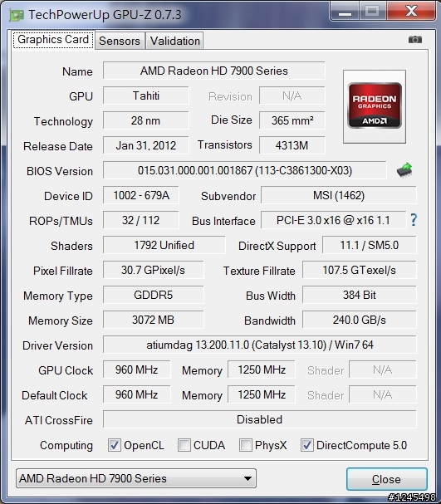Viewport: 441px width, 504px height.
Task: Click the BIOS Version label
Action: [x=60, y=171]
